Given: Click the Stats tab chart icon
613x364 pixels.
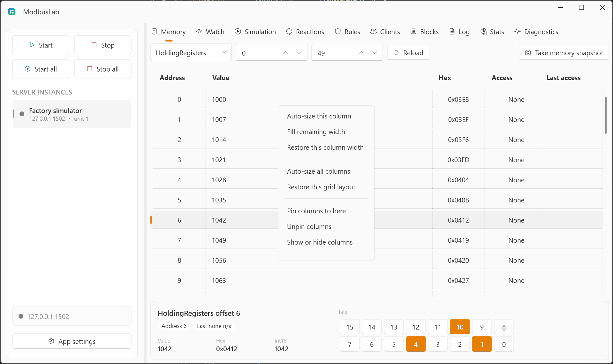Looking at the screenshot, I should [x=483, y=32].
